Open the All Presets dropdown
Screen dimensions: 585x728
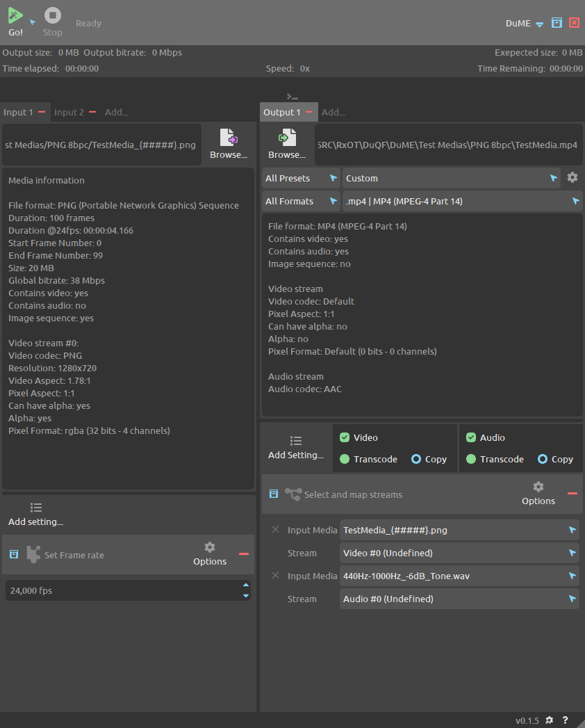tap(301, 178)
